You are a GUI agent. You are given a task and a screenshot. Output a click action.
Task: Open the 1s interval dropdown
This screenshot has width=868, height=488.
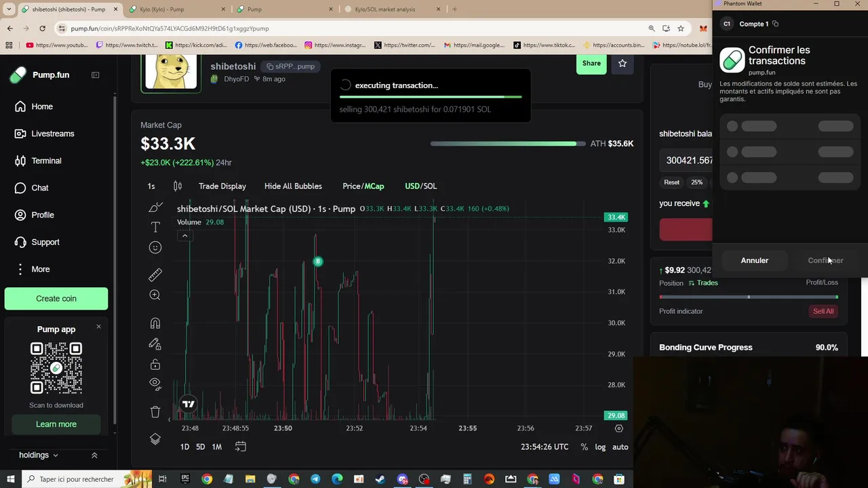[151, 186]
